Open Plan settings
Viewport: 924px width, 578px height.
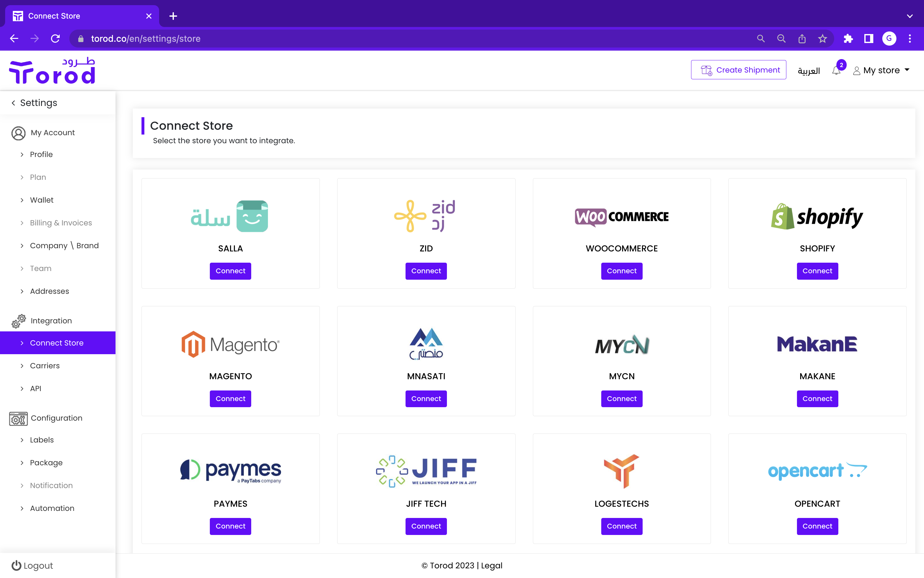[38, 177]
